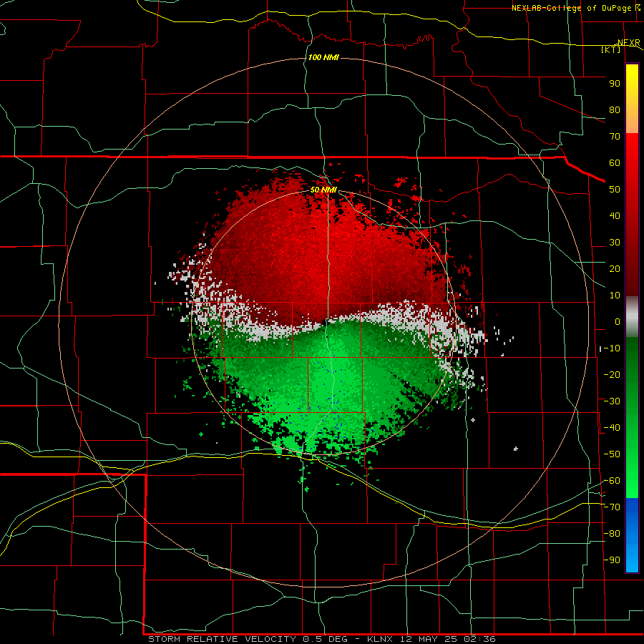This screenshot has width=644, height=644.
Task: Select the -50 knot scale label
Action: click(612, 454)
